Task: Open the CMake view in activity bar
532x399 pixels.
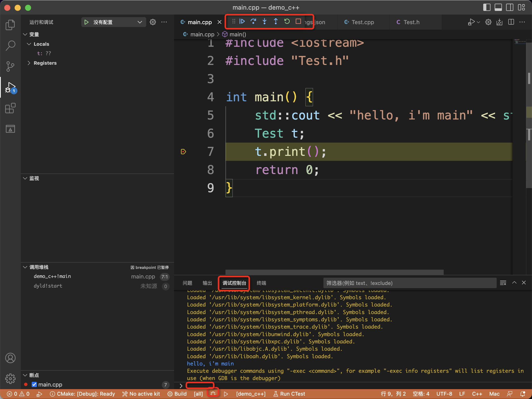Action: pyautogui.click(x=10, y=129)
